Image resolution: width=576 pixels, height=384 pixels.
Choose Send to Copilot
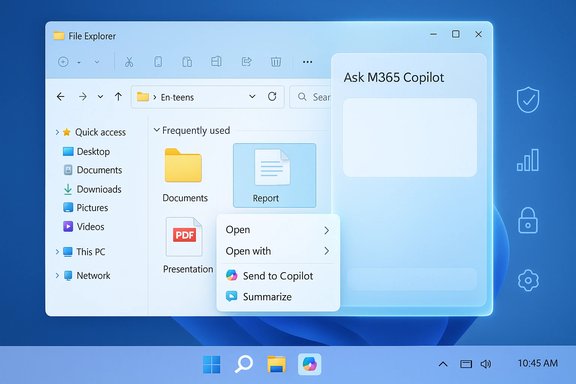278,276
